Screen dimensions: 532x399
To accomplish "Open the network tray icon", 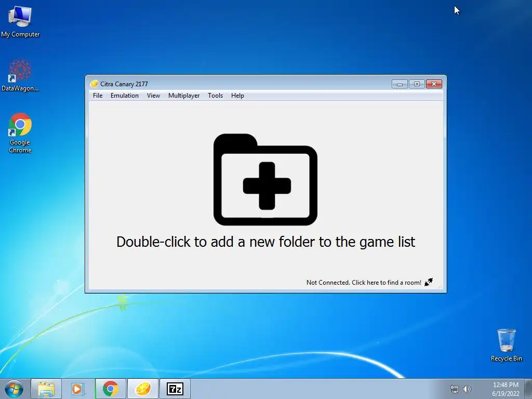I will pyautogui.click(x=454, y=389).
